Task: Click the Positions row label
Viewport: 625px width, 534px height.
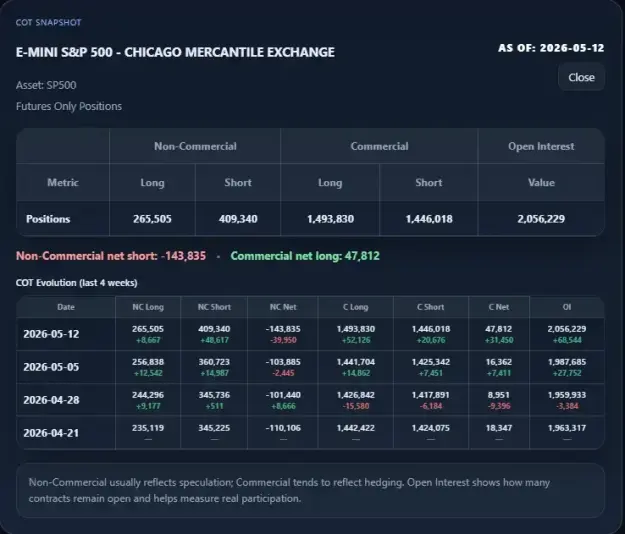Action: (48, 219)
